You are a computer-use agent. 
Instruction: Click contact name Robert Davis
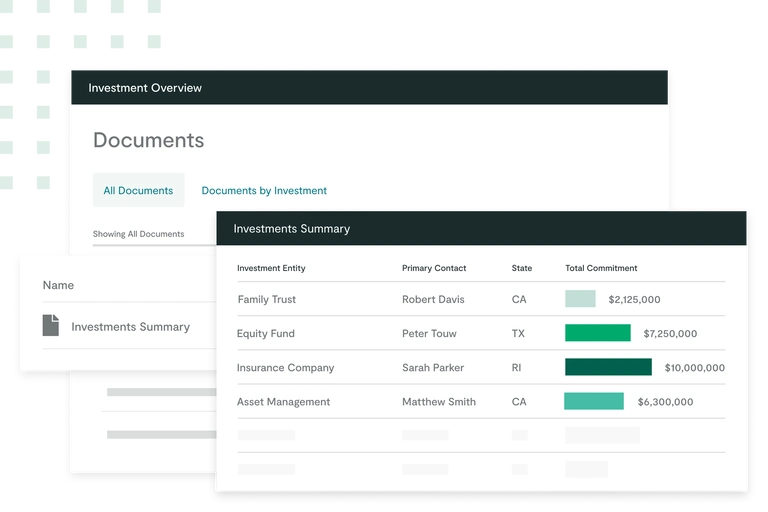click(x=433, y=299)
